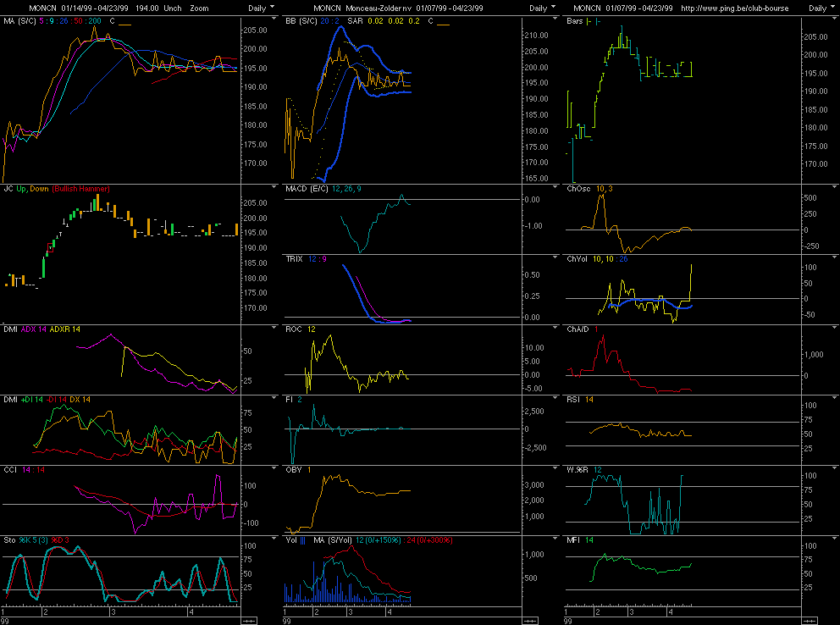Click the 24 (0/+300%) volume MA label
The height and width of the screenshot is (625, 840).
(429, 539)
